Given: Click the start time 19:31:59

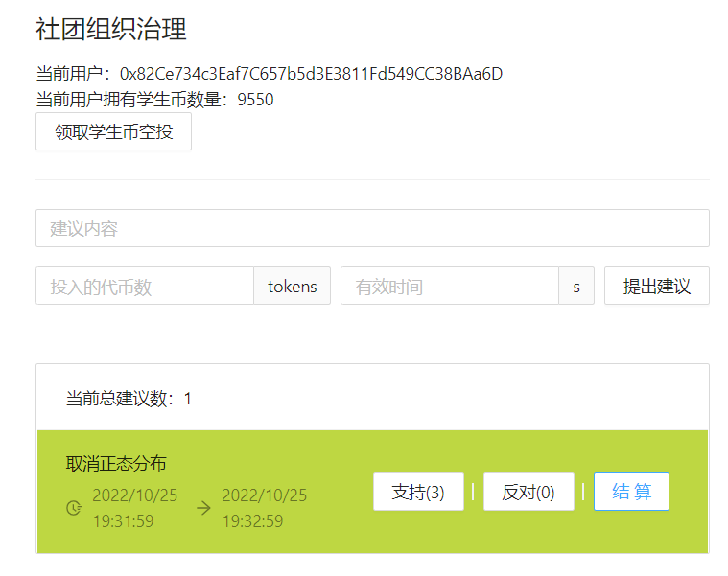Looking at the screenshot, I should [x=123, y=520].
